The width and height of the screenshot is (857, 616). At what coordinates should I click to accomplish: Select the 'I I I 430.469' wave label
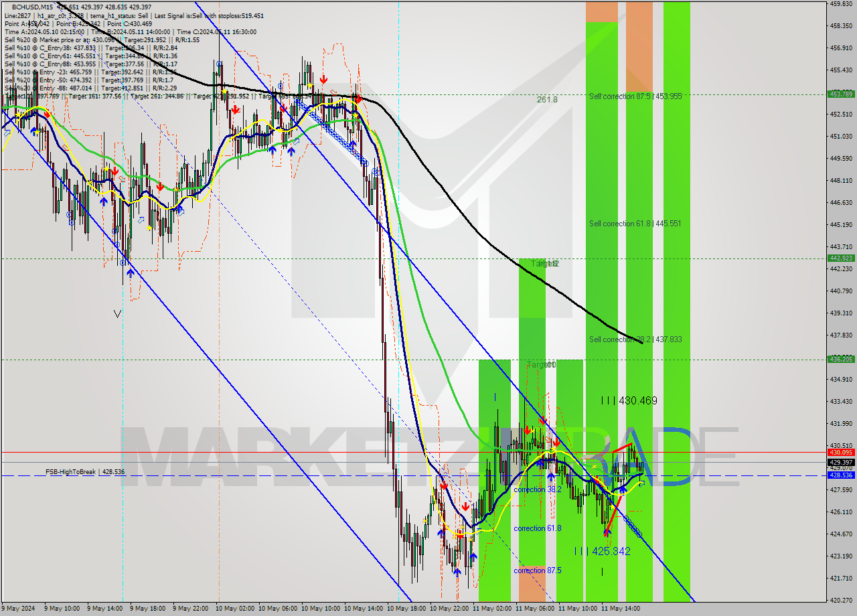629,400
